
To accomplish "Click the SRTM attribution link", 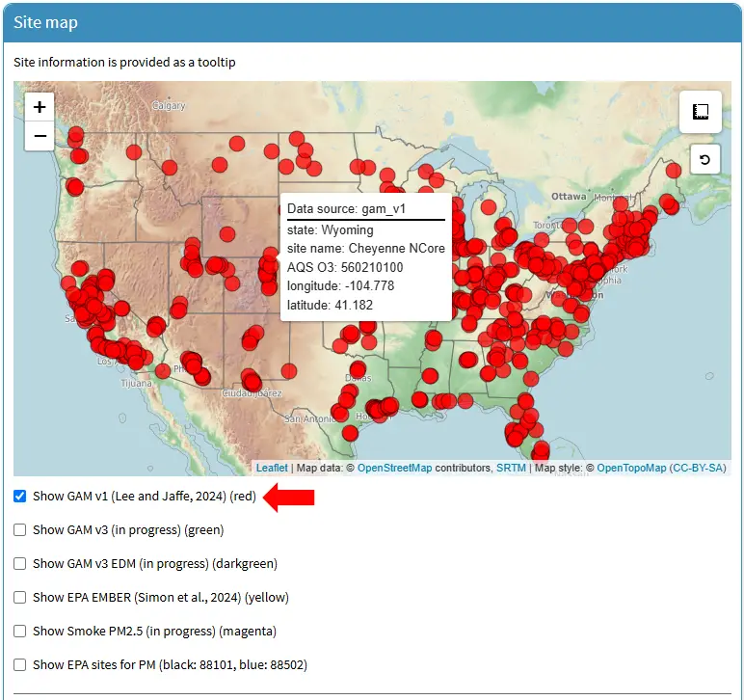I will (511, 468).
